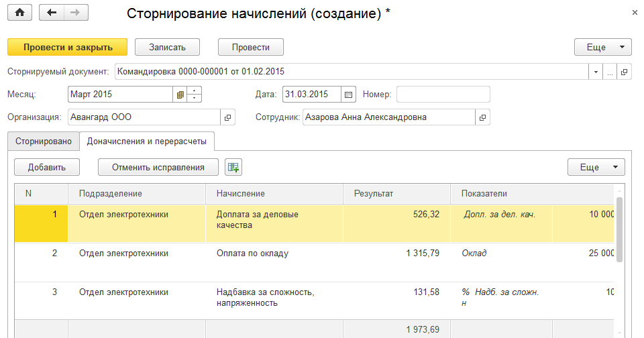Viewport: 644px width, 338px height.
Task: Select the Доначисления и перерасчеты tab
Action: [x=147, y=141]
